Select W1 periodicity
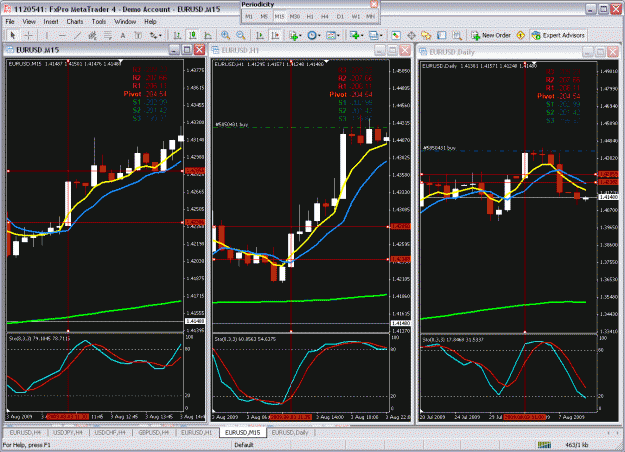This screenshot has width=625, height=452. click(x=356, y=16)
